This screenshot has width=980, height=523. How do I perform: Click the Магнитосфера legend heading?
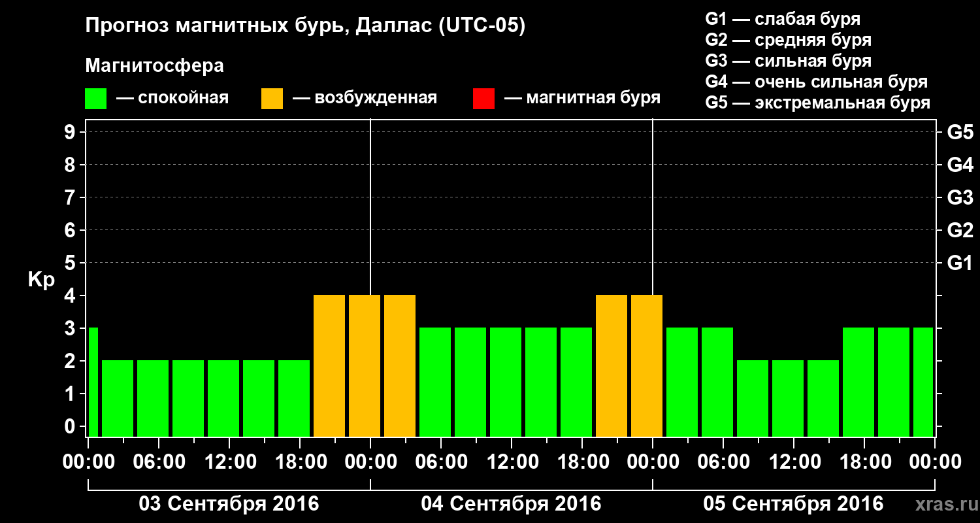pos(154,66)
